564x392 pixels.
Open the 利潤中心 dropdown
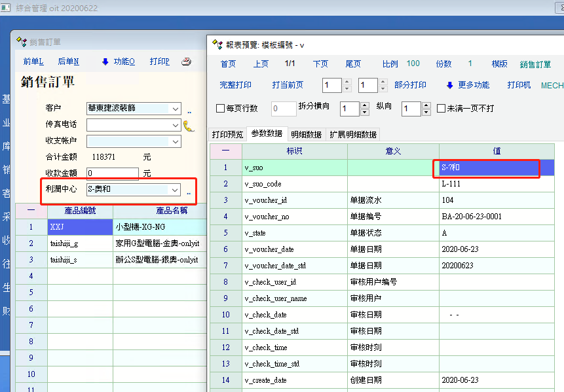(x=174, y=190)
